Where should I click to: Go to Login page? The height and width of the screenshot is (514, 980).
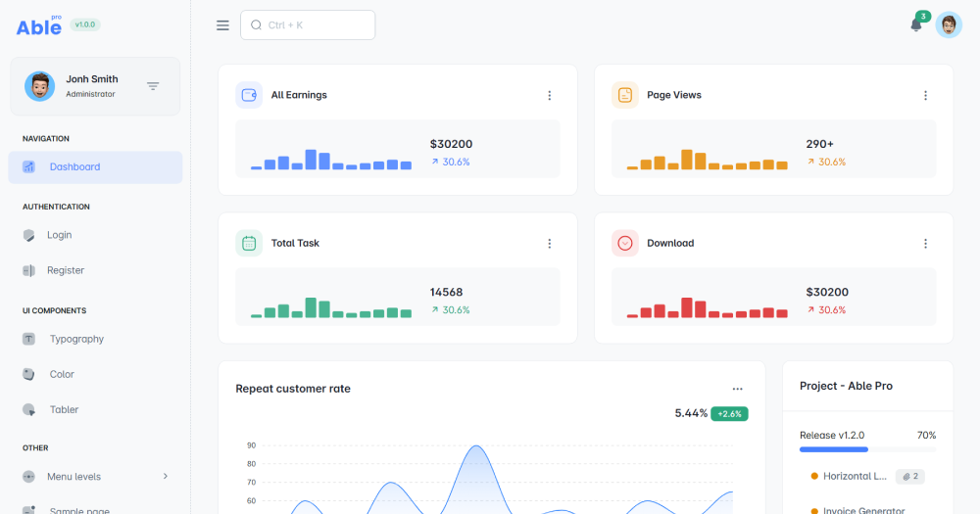point(95,235)
